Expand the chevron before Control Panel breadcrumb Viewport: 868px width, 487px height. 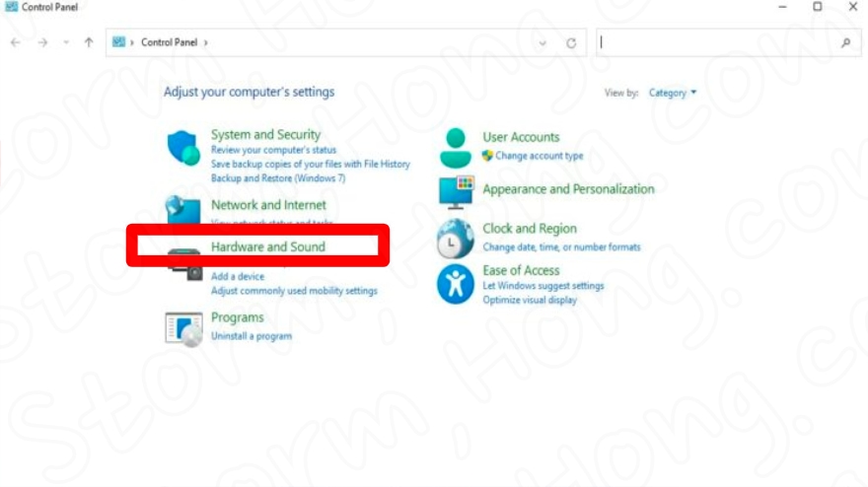132,42
